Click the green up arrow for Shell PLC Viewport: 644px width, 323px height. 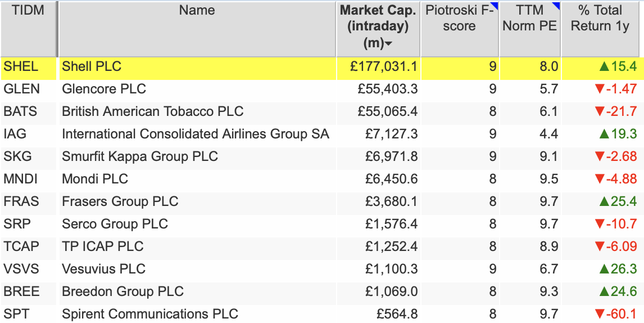coord(604,66)
